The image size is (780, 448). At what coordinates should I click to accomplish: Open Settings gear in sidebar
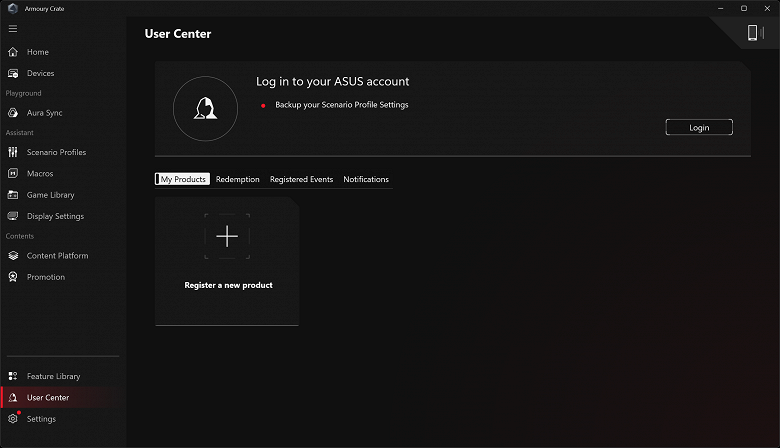click(x=13, y=419)
